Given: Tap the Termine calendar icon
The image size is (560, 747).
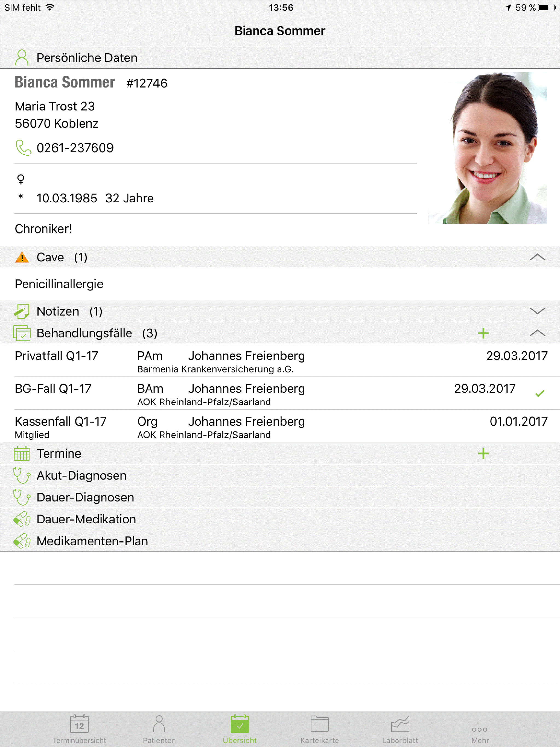Looking at the screenshot, I should coord(22,454).
